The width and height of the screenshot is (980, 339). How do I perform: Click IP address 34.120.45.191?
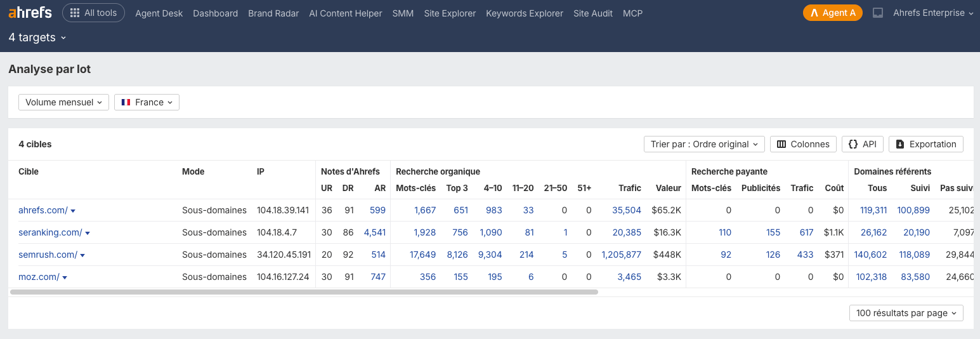[284, 255]
